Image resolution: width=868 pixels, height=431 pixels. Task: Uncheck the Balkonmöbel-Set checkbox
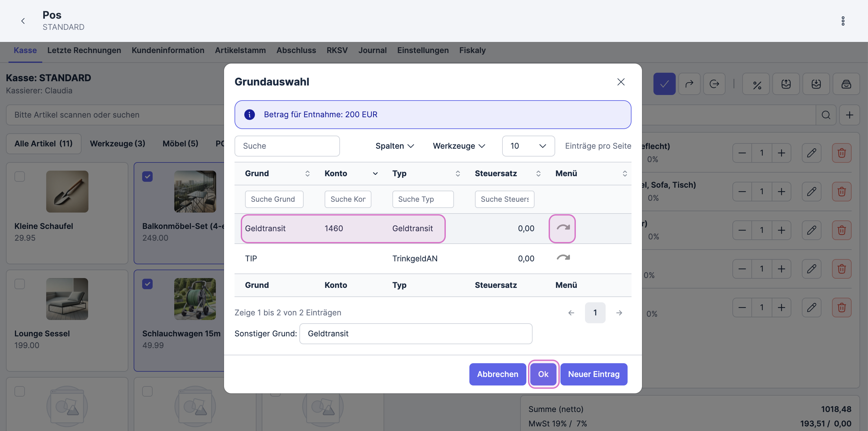[147, 177]
